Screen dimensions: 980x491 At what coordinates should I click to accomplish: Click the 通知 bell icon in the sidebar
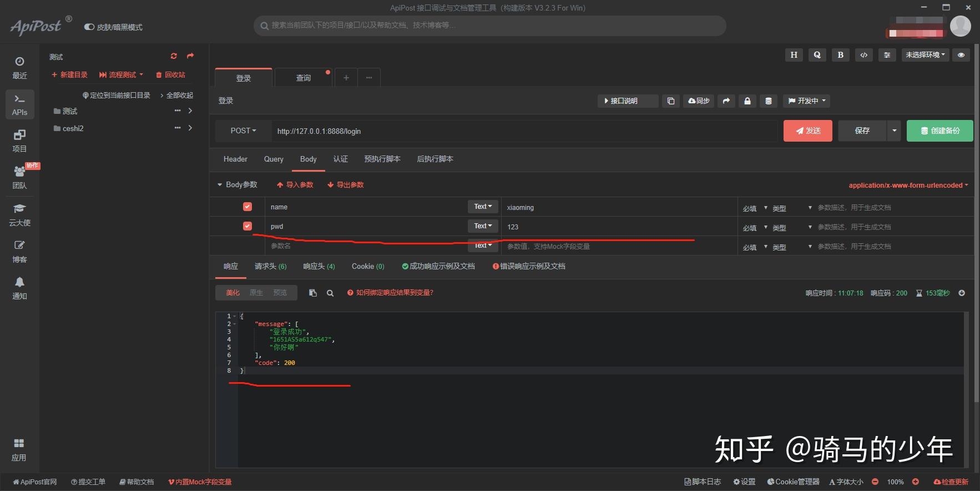pos(19,288)
